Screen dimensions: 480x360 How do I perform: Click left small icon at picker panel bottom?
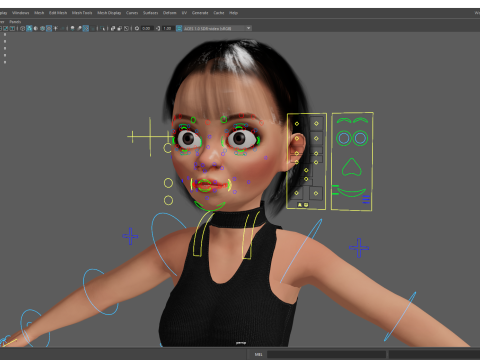(300, 205)
